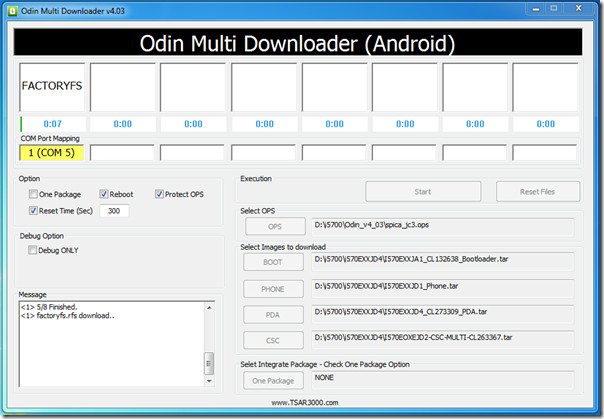Choose a BOOT image file
Viewport: 604px width, 419px height.
273,262
